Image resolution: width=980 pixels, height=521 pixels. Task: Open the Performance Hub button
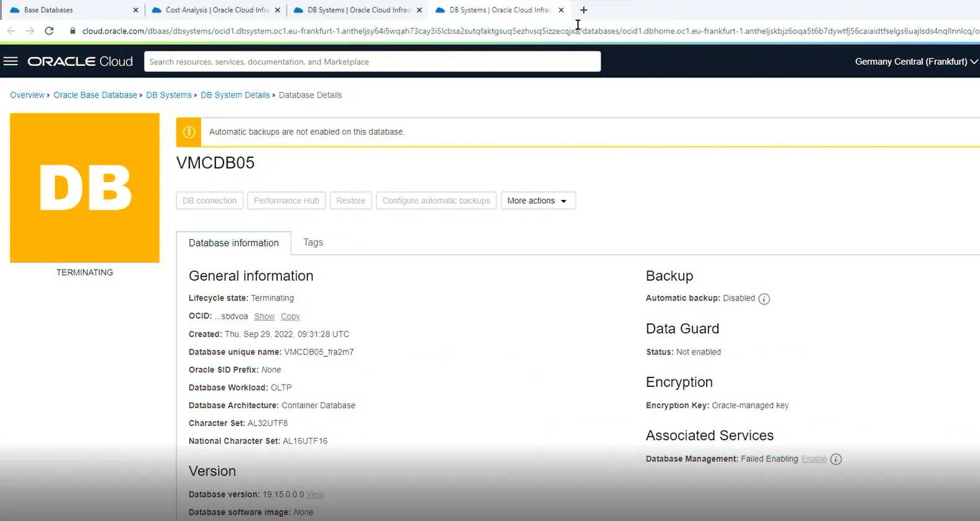coord(286,201)
